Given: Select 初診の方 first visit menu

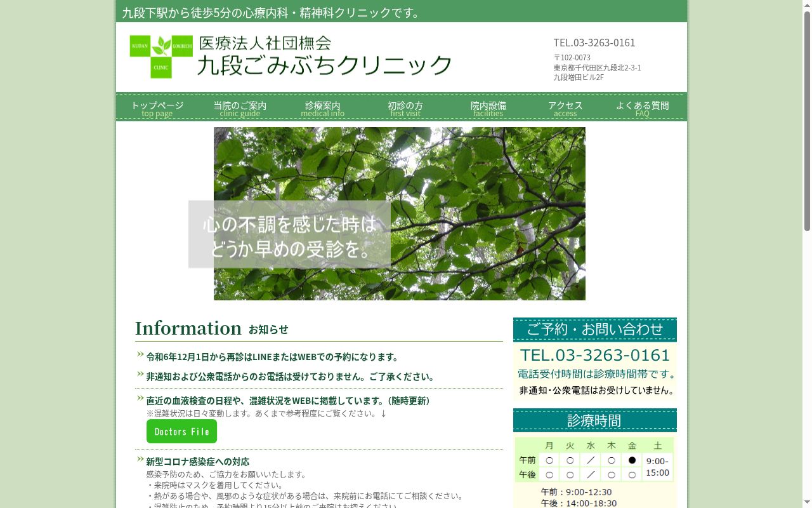Looking at the screenshot, I should (405, 109).
